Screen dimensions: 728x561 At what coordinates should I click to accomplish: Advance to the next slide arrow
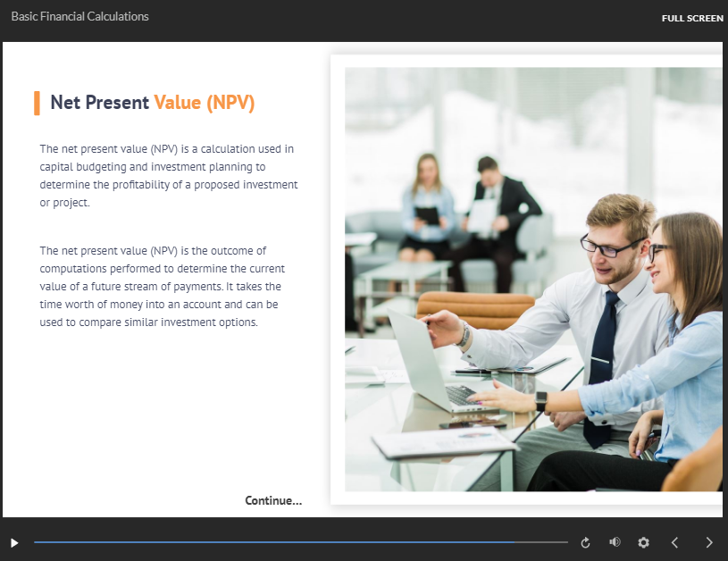point(709,542)
